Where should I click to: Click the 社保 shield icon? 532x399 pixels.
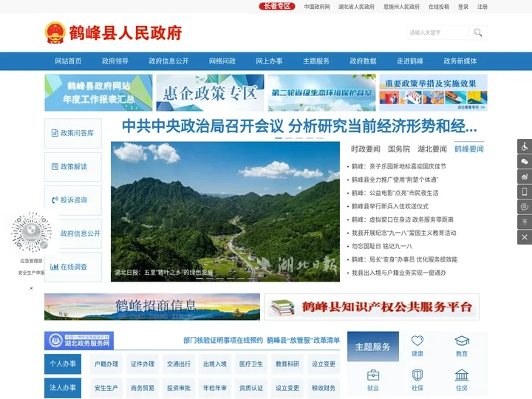pyautogui.click(x=417, y=375)
